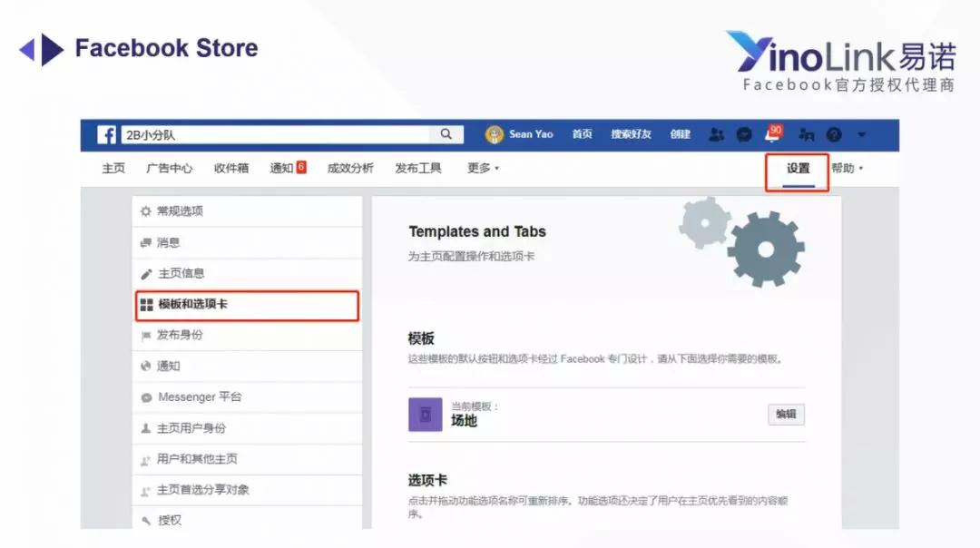Viewport: 980px width, 548px height.
Task: Click the 场地 template thumbnail
Action: [425, 414]
